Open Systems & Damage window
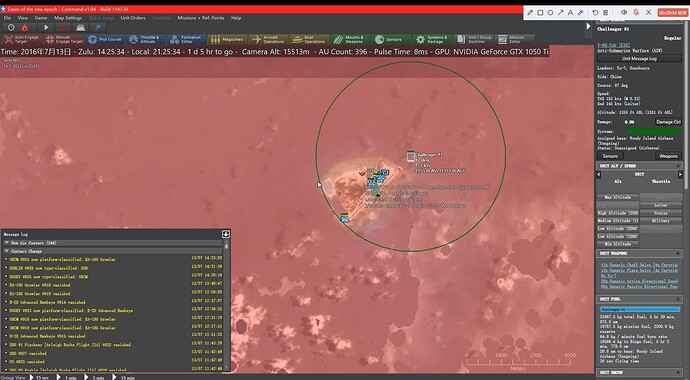Screen dimensions: 690x380 tap(432, 39)
